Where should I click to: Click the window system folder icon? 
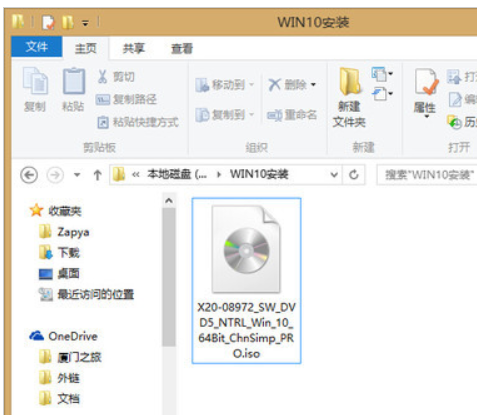point(18,22)
